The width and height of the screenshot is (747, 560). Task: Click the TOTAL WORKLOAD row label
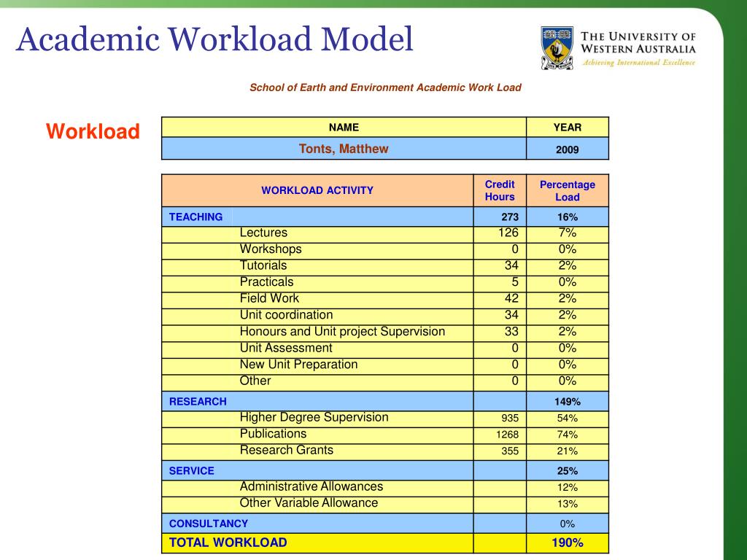[228, 542]
